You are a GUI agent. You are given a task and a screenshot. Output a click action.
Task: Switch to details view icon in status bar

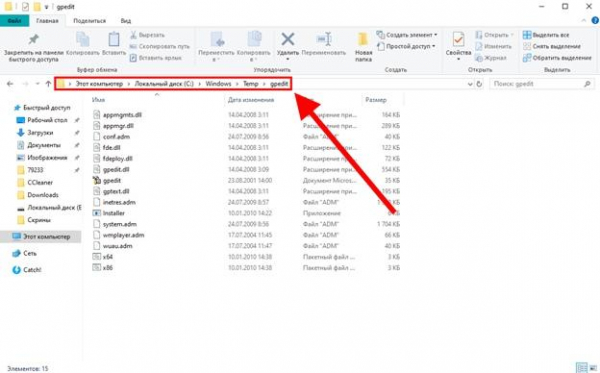click(581, 368)
